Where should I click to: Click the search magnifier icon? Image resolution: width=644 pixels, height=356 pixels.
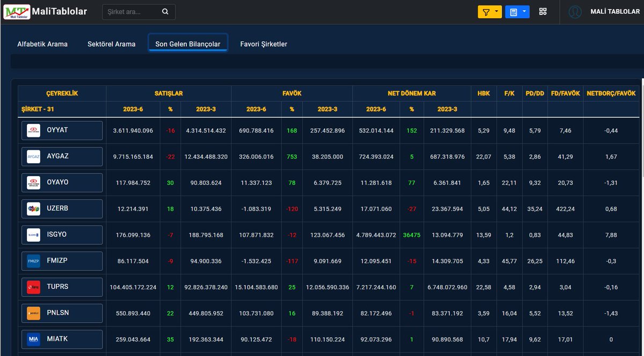click(x=165, y=11)
